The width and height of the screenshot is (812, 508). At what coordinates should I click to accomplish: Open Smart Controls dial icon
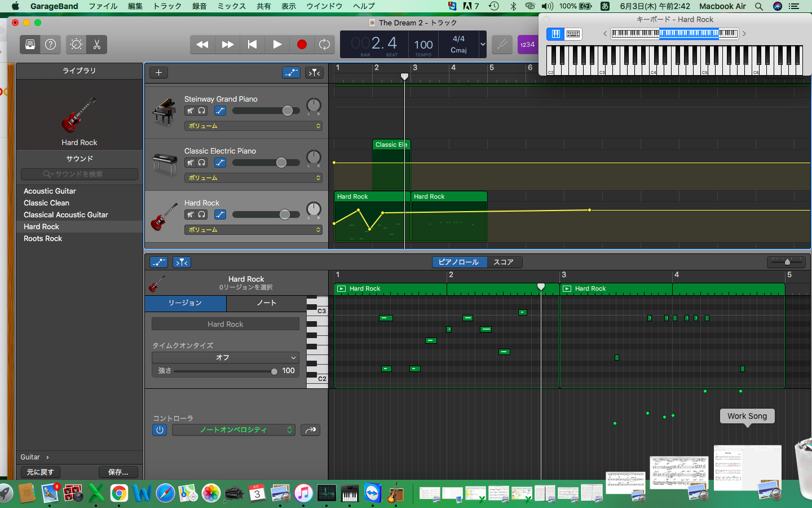click(77, 45)
